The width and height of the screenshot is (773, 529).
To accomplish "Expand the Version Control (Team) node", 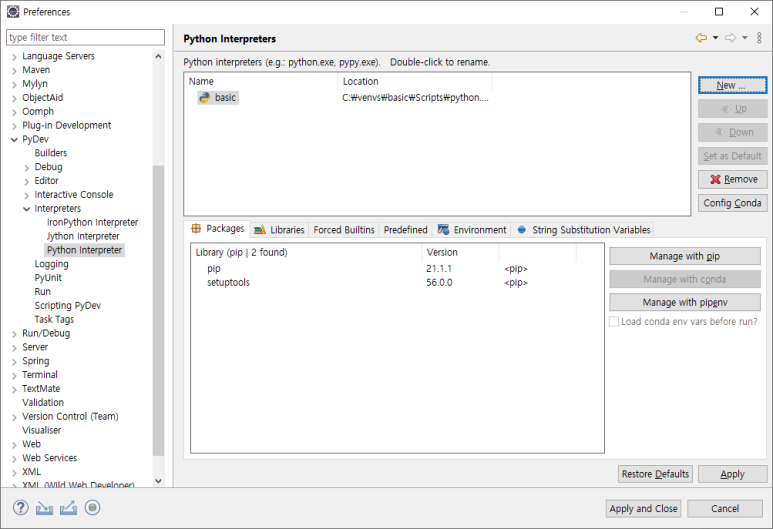I will pyautogui.click(x=14, y=417).
